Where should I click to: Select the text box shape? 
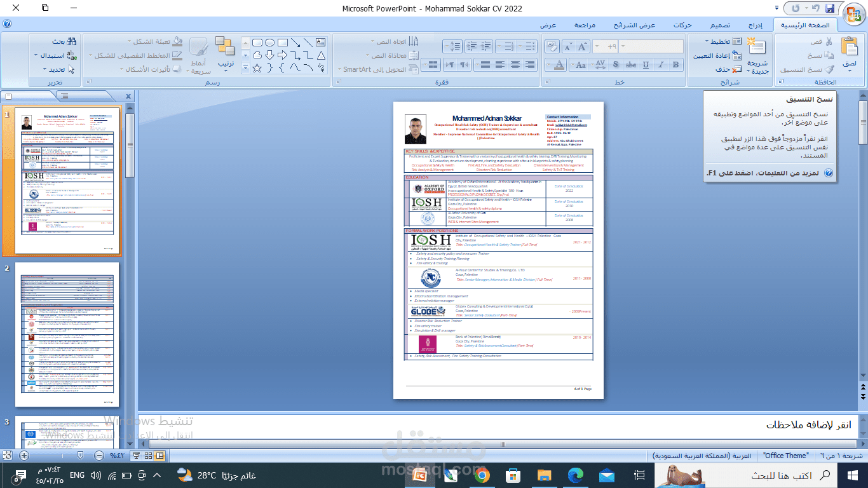pos(321,43)
